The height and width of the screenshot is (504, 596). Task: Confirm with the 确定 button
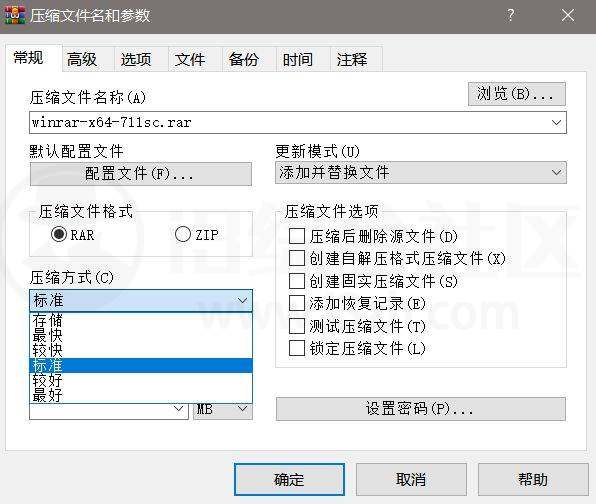(x=289, y=480)
